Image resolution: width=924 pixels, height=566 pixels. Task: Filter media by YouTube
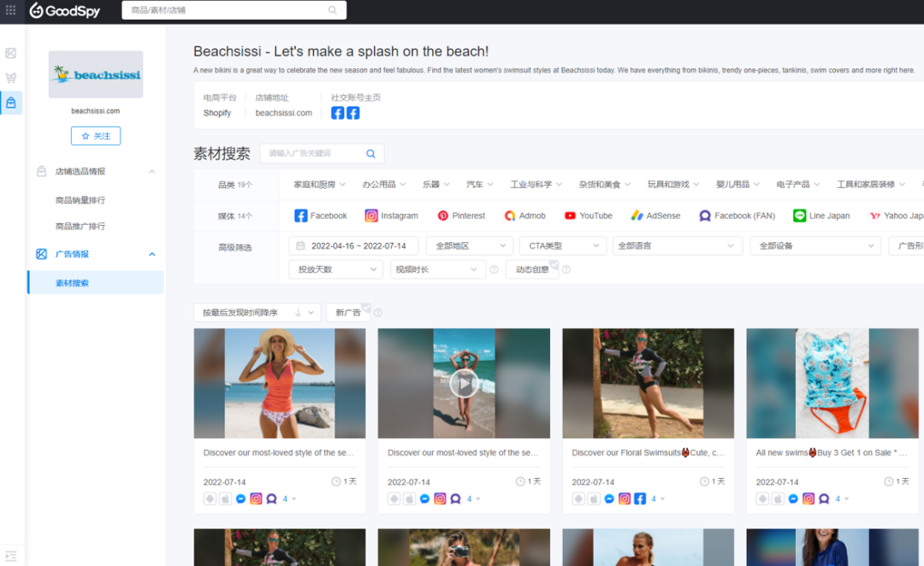[588, 215]
